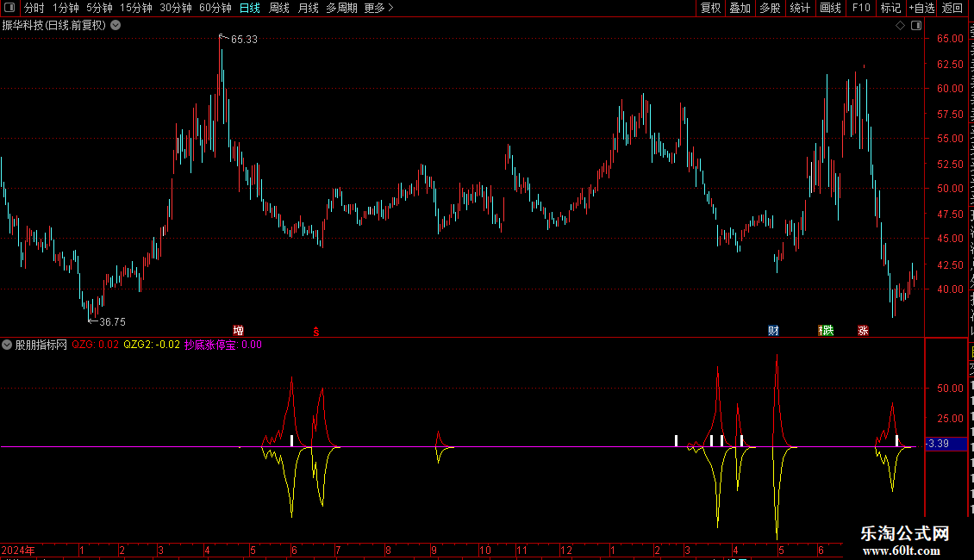This screenshot has width=974, height=560.
Task: Select the 60分钟 period
Action: point(215,8)
